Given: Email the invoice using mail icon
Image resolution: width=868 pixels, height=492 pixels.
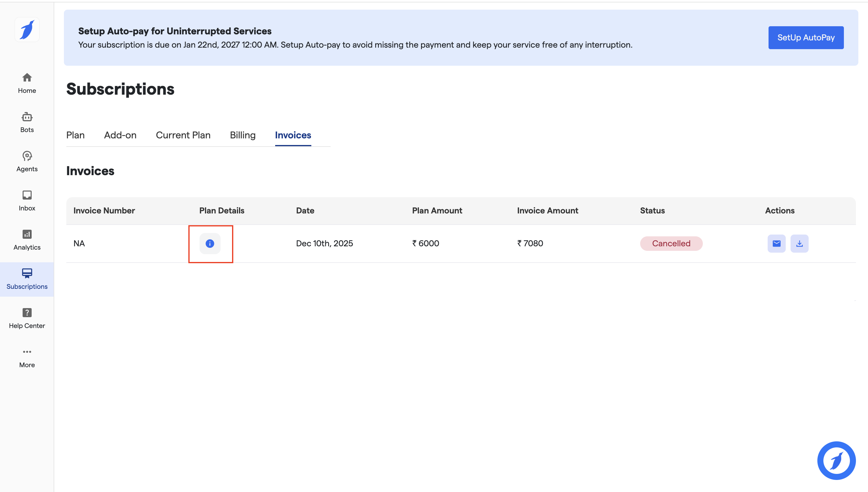Looking at the screenshot, I should (x=776, y=243).
